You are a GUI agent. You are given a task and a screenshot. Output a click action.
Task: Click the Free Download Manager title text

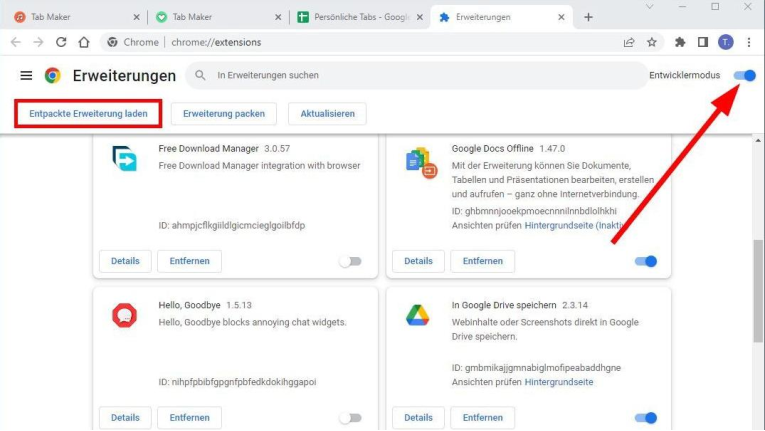(x=208, y=148)
